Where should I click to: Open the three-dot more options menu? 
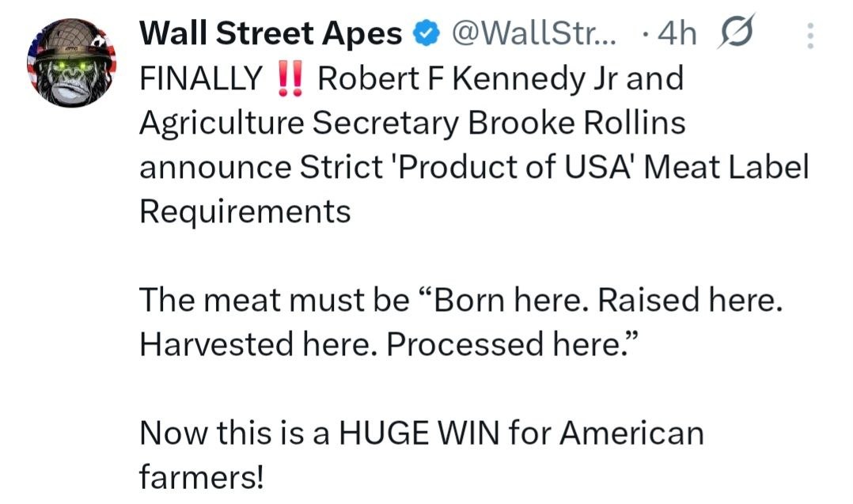(809, 35)
